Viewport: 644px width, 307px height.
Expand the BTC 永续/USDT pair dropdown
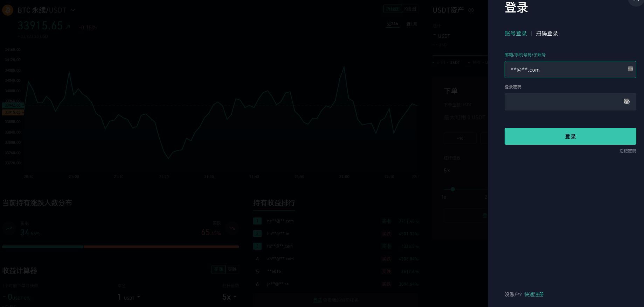click(x=73, y=10)
